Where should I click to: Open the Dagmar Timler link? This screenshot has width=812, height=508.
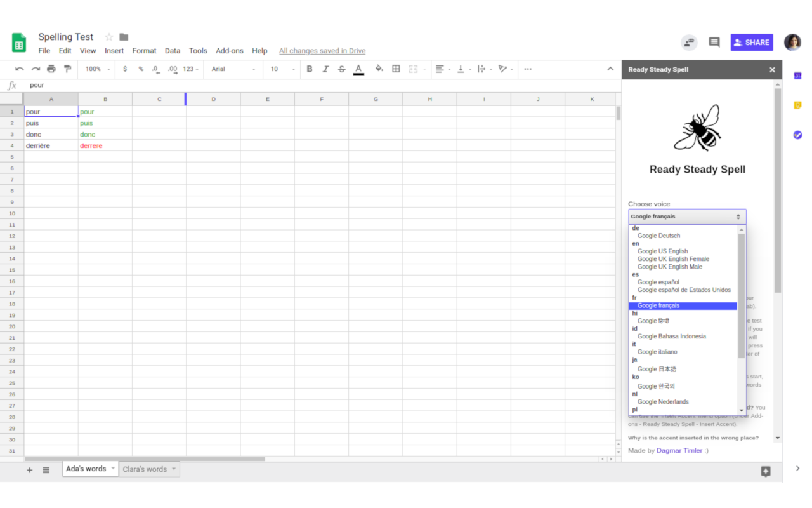coord(679,450)
